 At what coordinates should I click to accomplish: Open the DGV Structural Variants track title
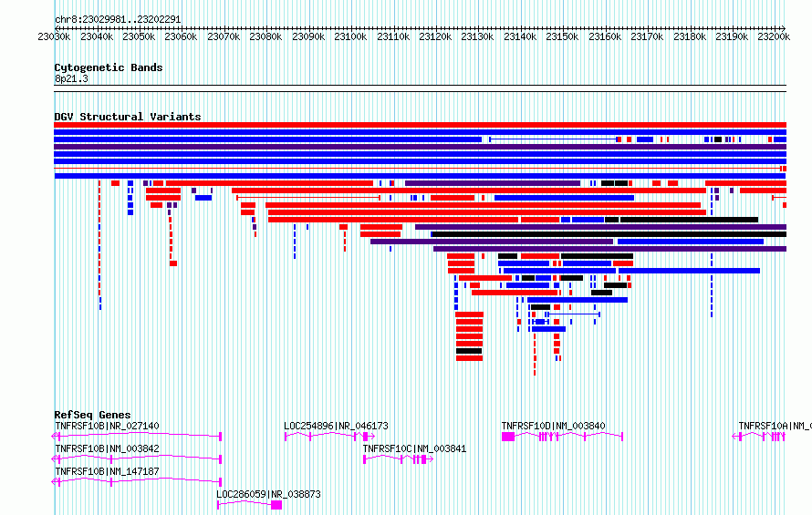(128, 117)
